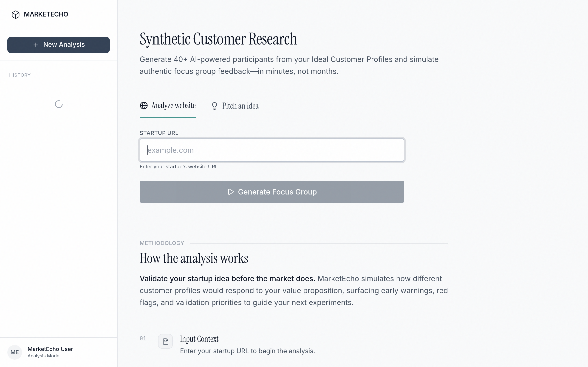Click the MarketEcho cube logo icon
Viewport: 588px width, 367px height.
[x=16, y=14]
